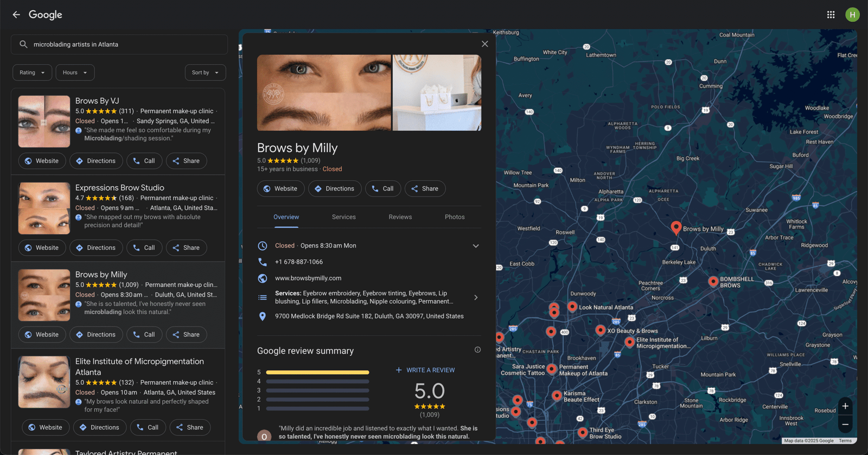Click Call button for Brows By VJ
The image size is (868, 455).
pyautogui.click(x=144, y=161)
